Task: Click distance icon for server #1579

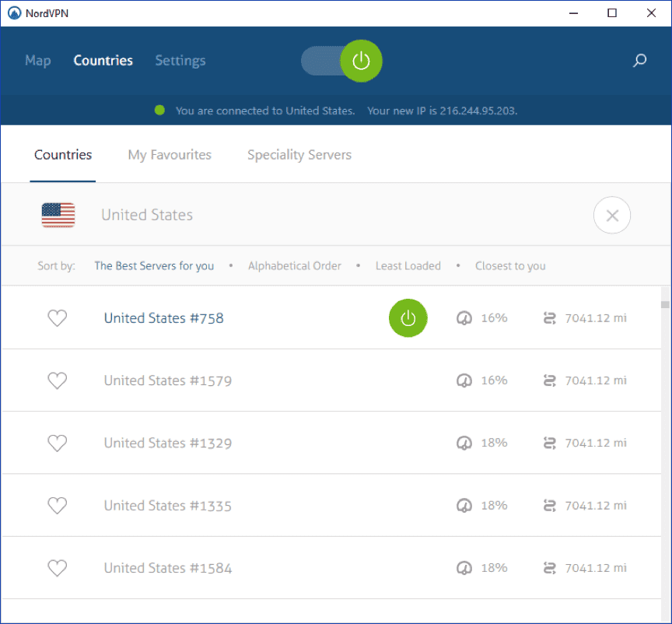Action: pyautogui.click(x=549, y=380)
